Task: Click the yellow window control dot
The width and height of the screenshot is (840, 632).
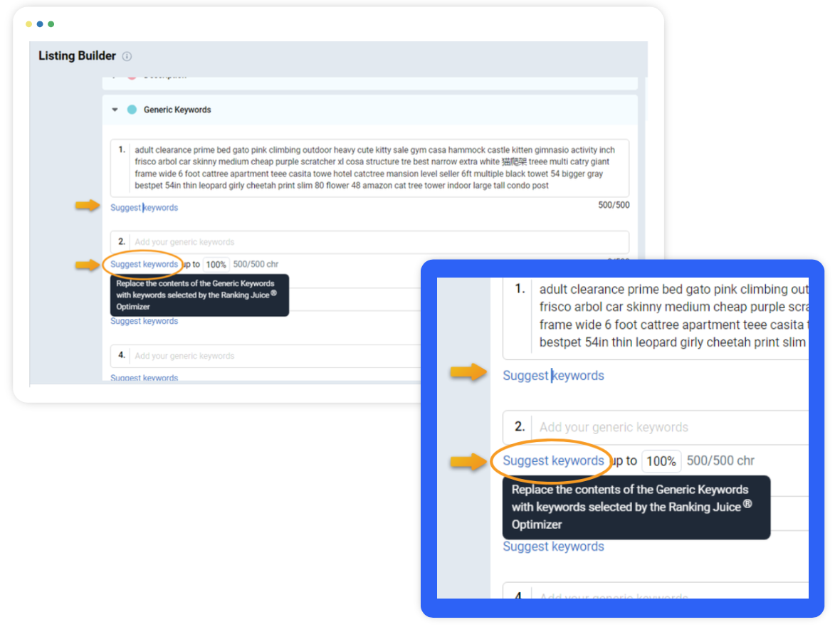Action: click(x=29, y=24)
